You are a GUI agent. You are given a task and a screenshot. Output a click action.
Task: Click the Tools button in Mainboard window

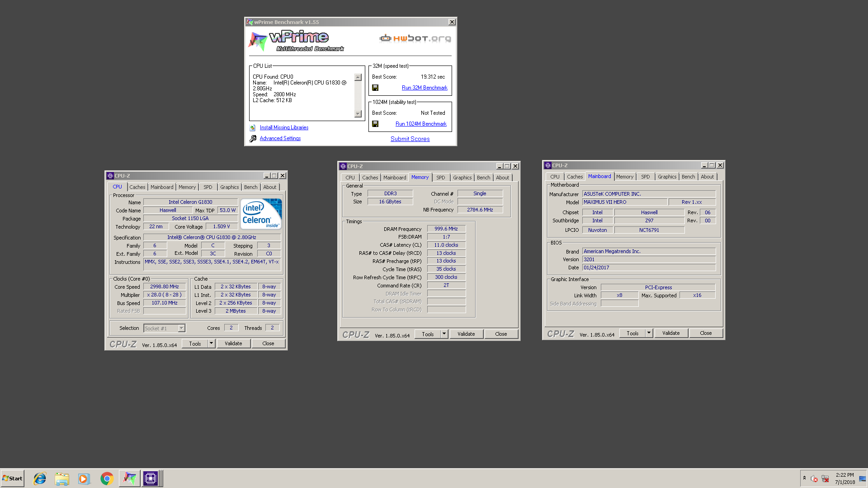point(632,333)
